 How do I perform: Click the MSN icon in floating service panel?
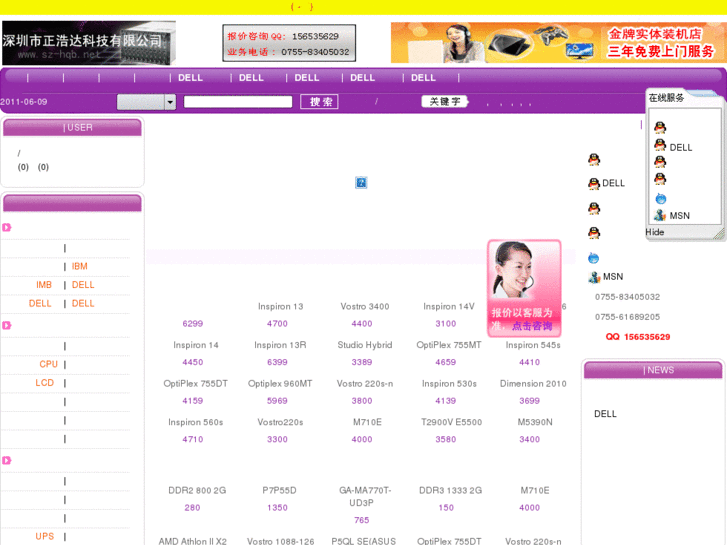pyautogui.click(x=660, y=215)
